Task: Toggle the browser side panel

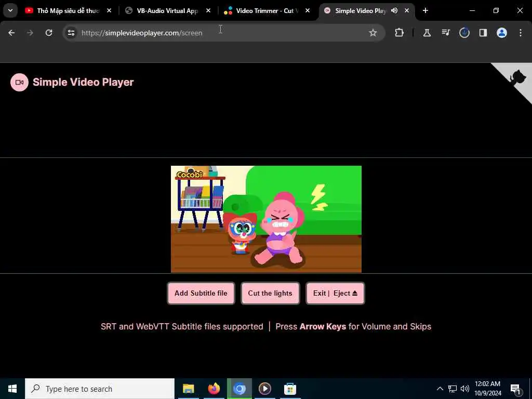Action: (x=483, y=33)
